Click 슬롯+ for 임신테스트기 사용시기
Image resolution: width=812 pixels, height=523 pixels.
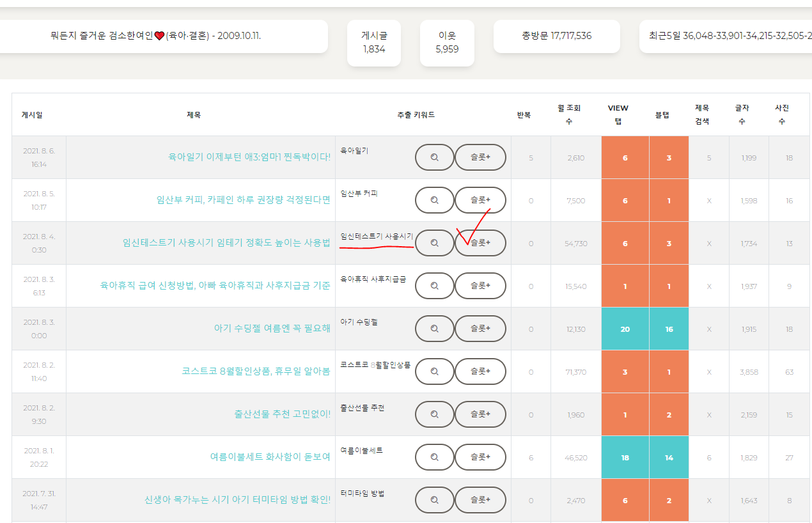click(480, 243)
